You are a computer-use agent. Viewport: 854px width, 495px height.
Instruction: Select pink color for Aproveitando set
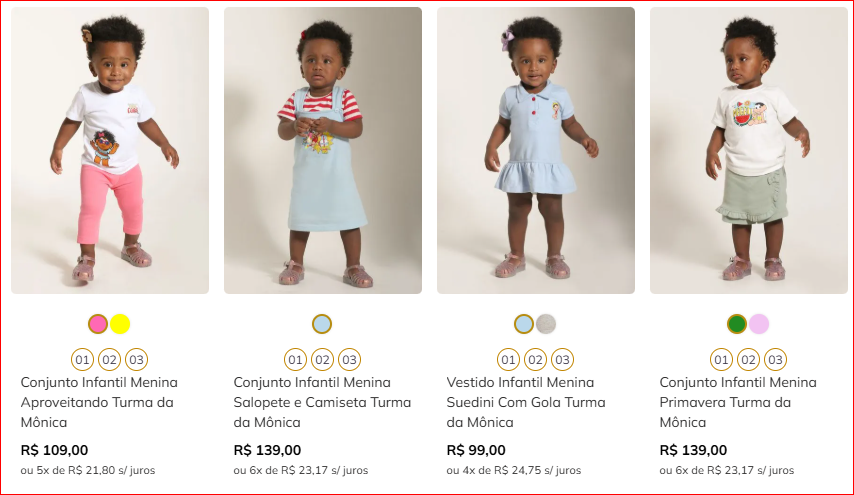coord(98,324)
